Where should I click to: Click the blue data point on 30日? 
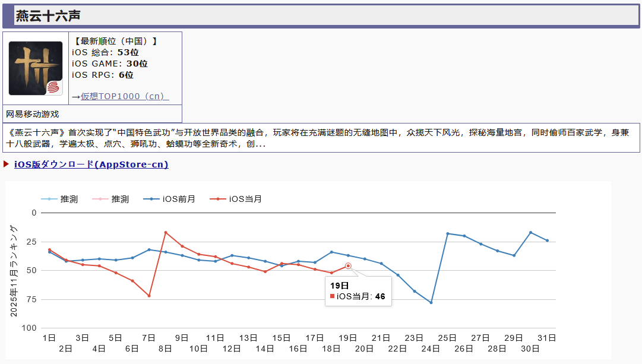[x=530, y=233]
